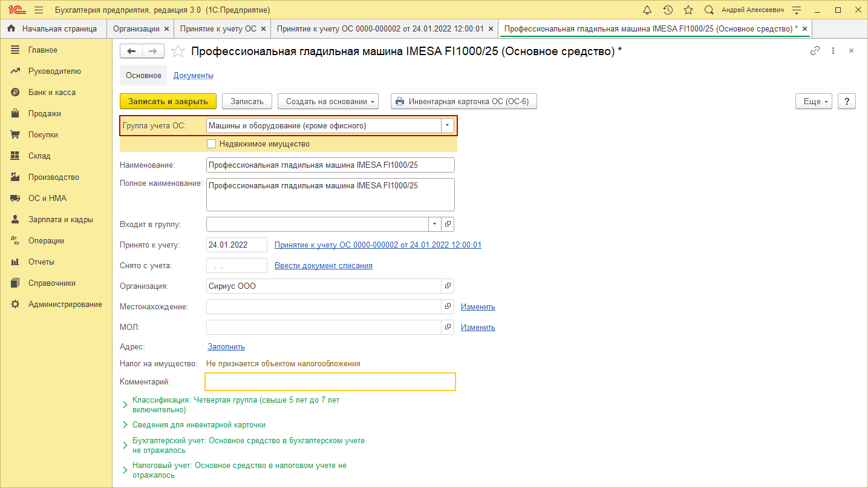Image resolution: width=868 pixels, height=488 pixels.
Task: Select Основное form tab
Action: (x=143, y=76)
